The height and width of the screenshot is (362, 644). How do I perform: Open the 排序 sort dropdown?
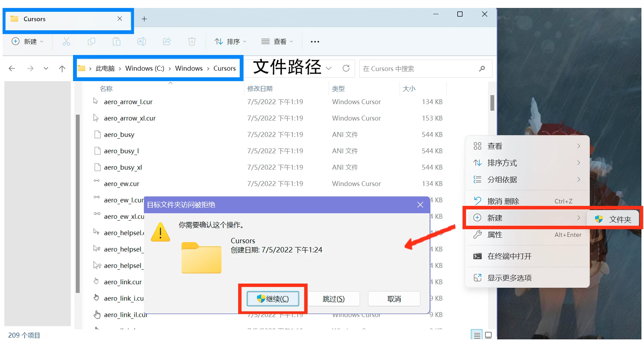[x=231, y=42]
